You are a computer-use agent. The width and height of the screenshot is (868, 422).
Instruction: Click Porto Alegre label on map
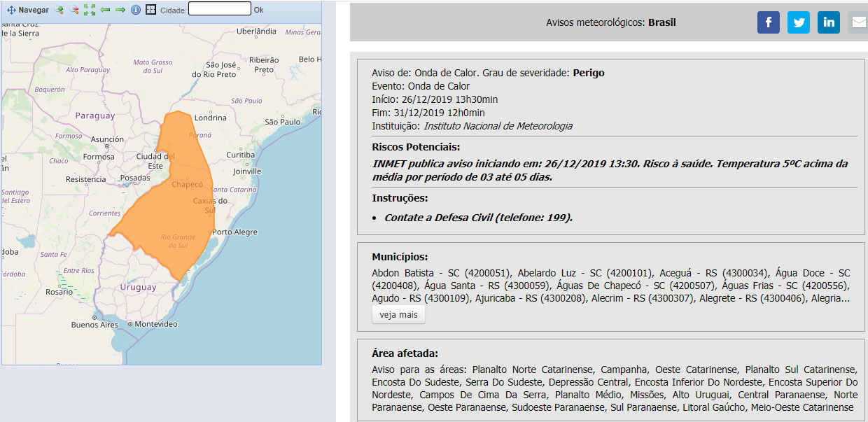[234, 232]
